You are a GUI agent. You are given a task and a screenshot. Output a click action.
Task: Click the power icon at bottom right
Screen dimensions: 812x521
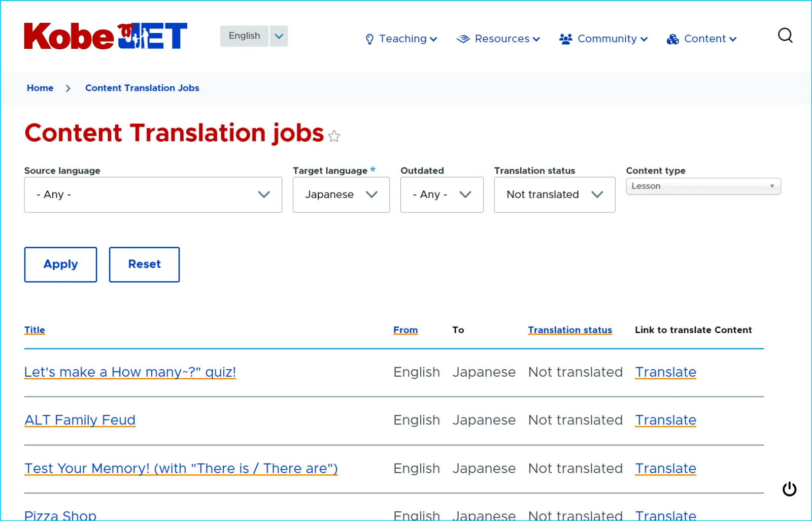click(789, 489)
